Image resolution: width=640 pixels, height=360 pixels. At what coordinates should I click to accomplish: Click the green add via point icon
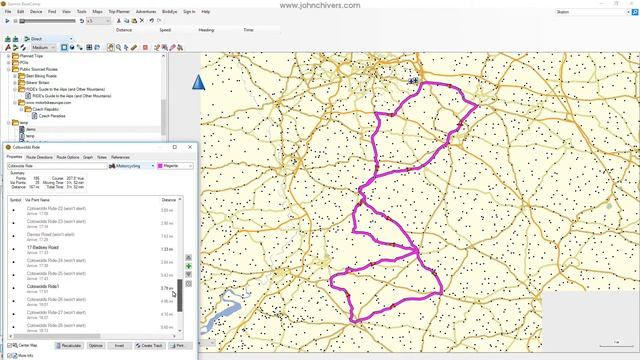pos(189,266)
